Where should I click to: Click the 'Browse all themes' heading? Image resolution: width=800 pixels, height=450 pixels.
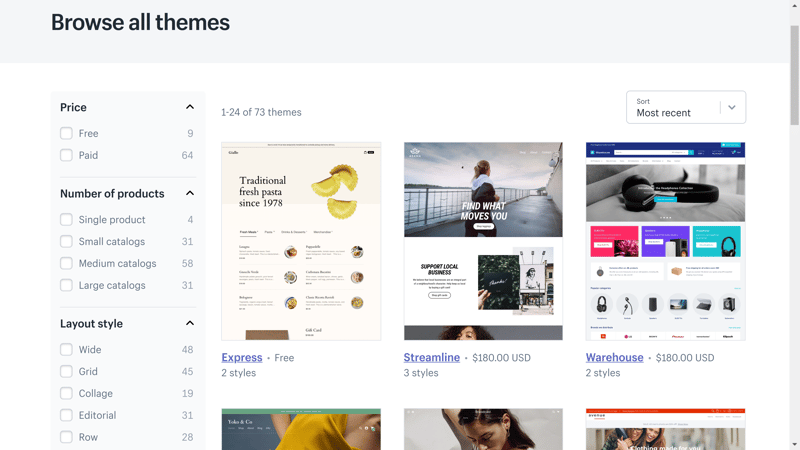140,22
